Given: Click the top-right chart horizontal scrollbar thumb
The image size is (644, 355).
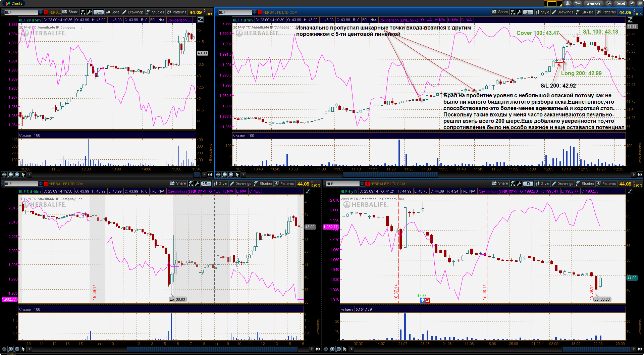Looking at the screenshot, I should click(390, 174).
